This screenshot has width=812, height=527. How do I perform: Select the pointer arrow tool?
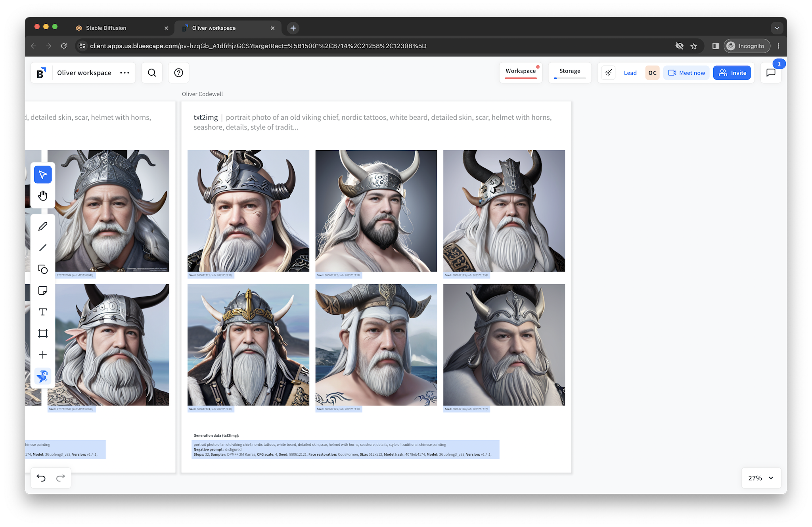click(43, 175)
